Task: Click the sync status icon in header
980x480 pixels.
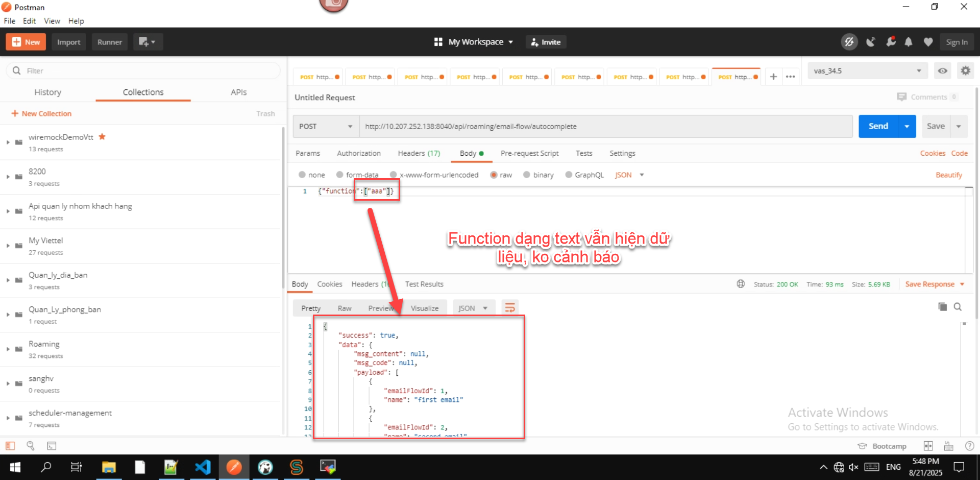Action: pos(849,42)
